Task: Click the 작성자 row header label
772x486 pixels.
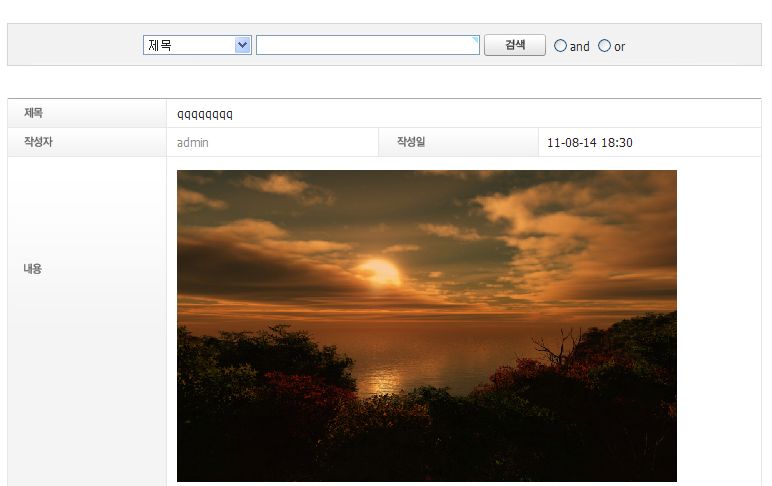Action: pos(38,142)
